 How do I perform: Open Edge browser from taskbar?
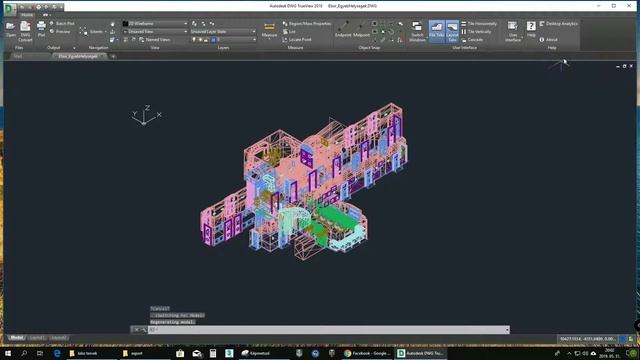click(x=57, y=353)
